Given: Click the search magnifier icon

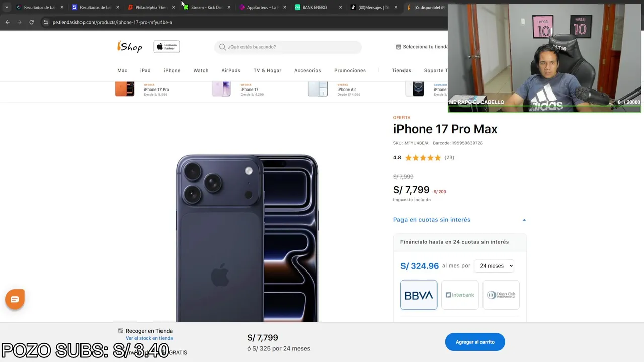Looking at the screenshot, I should pos(222,47).
